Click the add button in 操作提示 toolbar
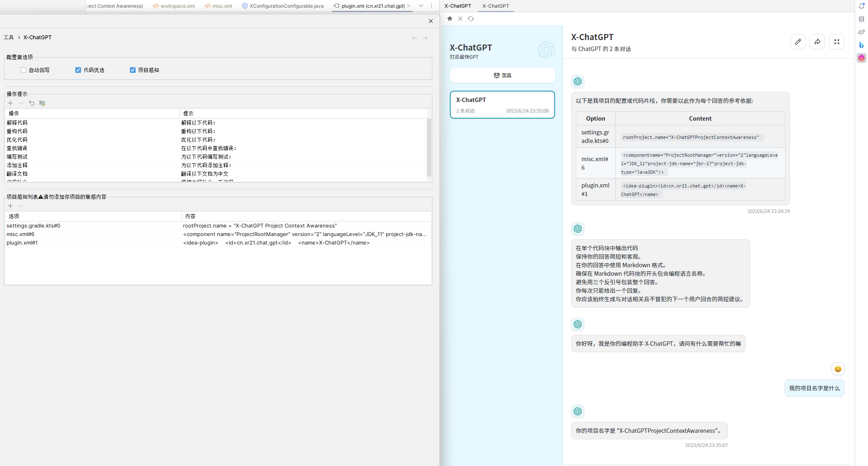 tap(11, 103)
